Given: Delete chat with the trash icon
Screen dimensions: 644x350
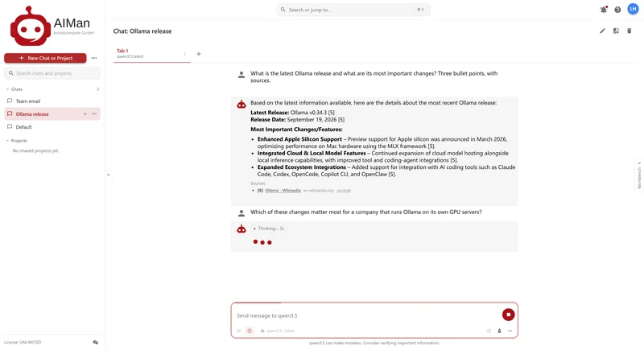Looking at the screenshot, I should point(629,31).
